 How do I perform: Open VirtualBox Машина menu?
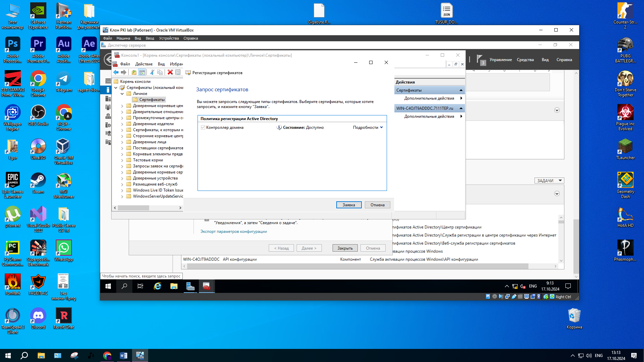click(123, 38)
